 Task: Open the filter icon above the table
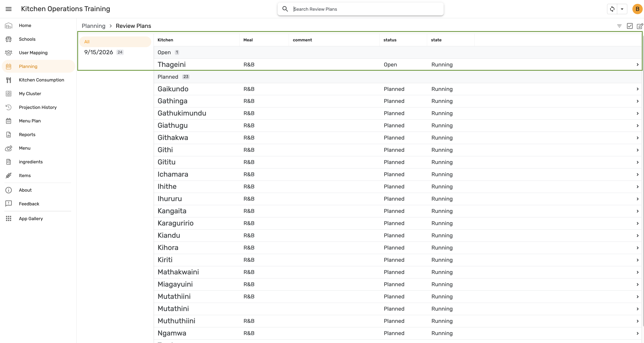[619, 26]
